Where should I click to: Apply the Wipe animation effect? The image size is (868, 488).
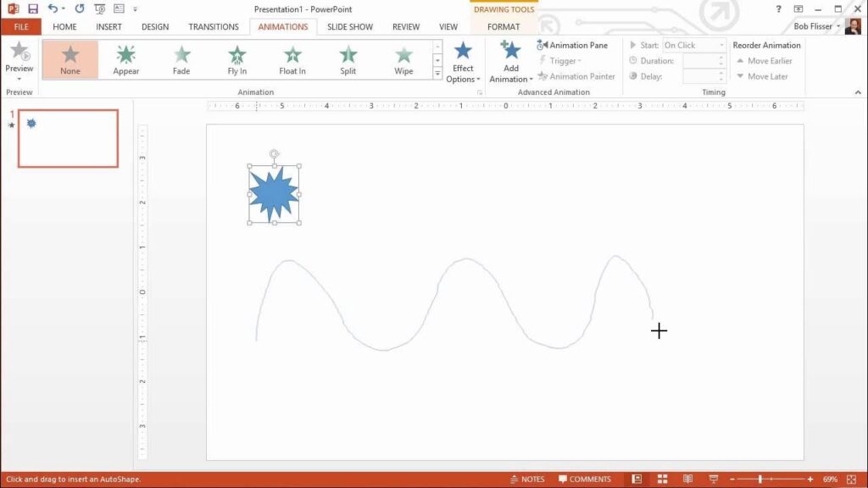click(403, 59)
